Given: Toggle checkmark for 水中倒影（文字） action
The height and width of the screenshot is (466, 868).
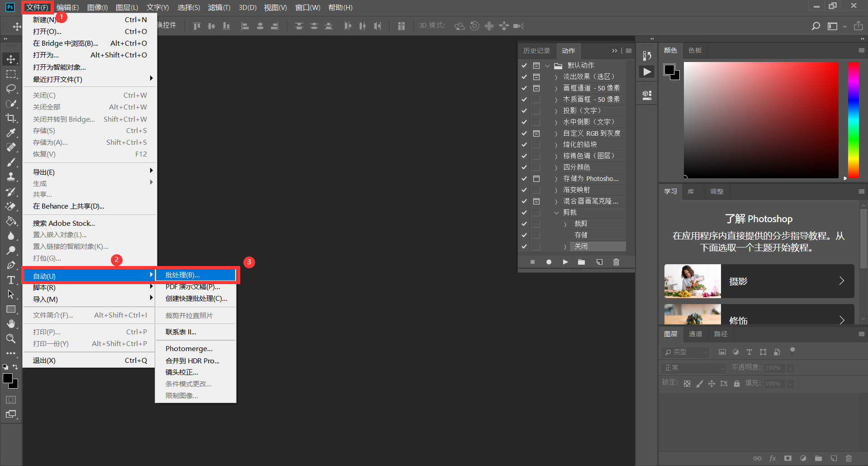Looking at the screenshot, I should 524,122.
